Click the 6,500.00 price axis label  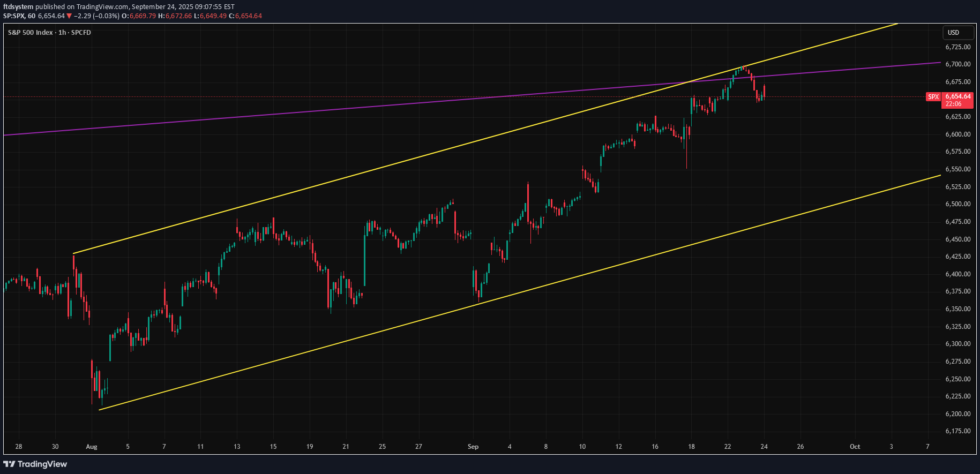pos(957,204)
